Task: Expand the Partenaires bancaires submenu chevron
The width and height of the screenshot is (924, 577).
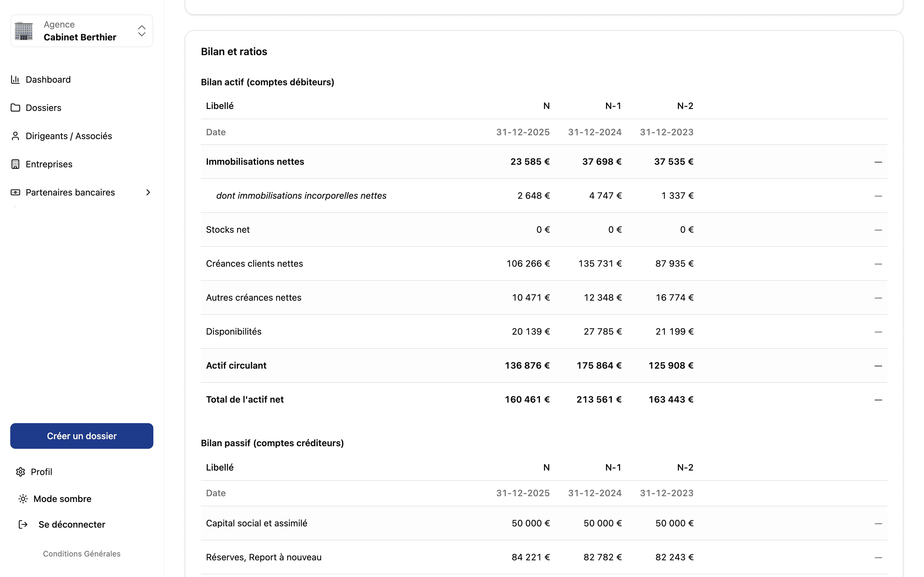Action: pyautogui.click(x=148, y=192)
